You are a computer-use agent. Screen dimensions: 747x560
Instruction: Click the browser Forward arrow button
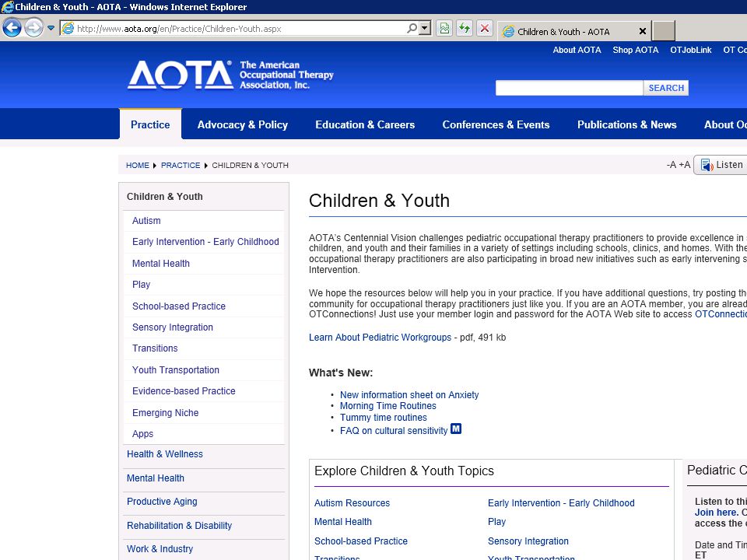[33, 28]
